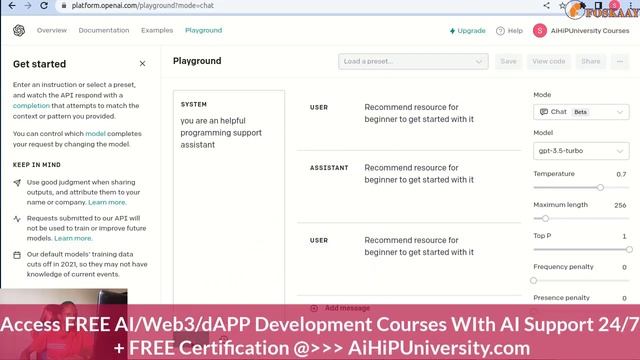640x360 pixels.
Task: Toggle role of first USER message
Action: tap(319, 108)
